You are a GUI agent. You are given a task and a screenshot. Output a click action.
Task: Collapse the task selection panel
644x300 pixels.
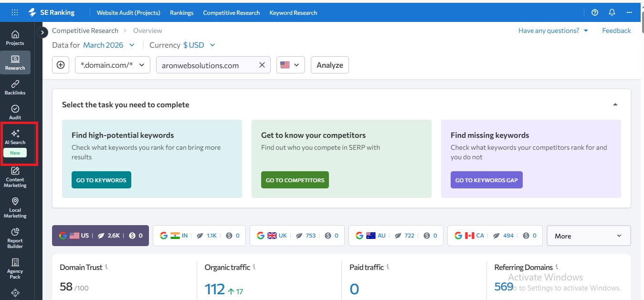click(615, 103)
